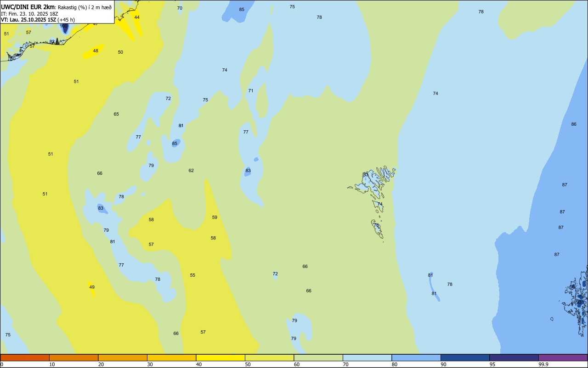Viewport: 588px width, 368px height.
Task: Click the legend tick label 0
Action: point(2,364)
